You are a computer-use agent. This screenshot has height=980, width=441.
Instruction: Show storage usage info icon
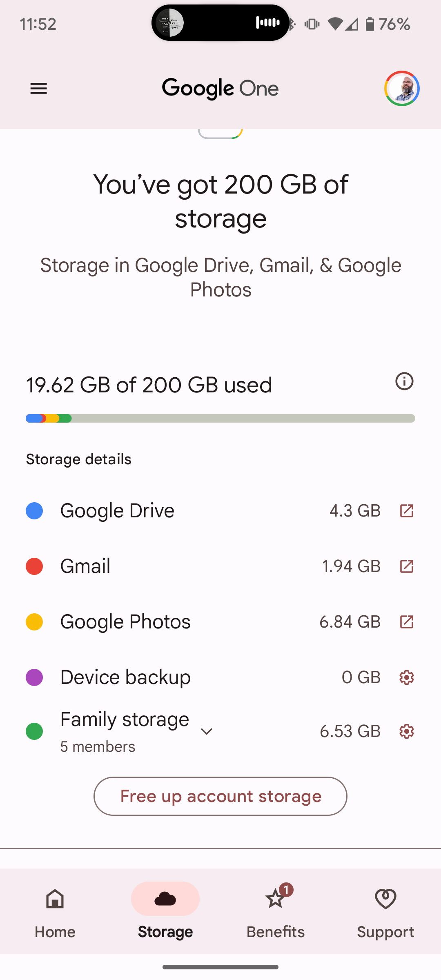pos(404,381)
